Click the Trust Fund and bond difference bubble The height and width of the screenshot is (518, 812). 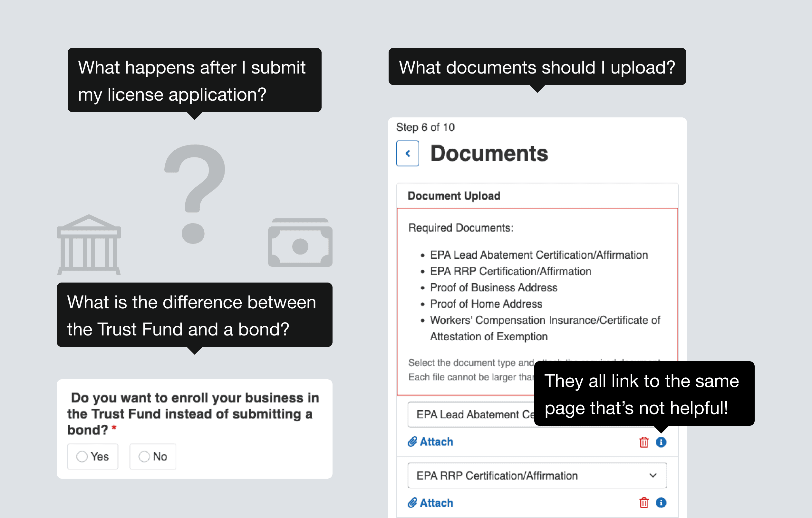point(194,315)
